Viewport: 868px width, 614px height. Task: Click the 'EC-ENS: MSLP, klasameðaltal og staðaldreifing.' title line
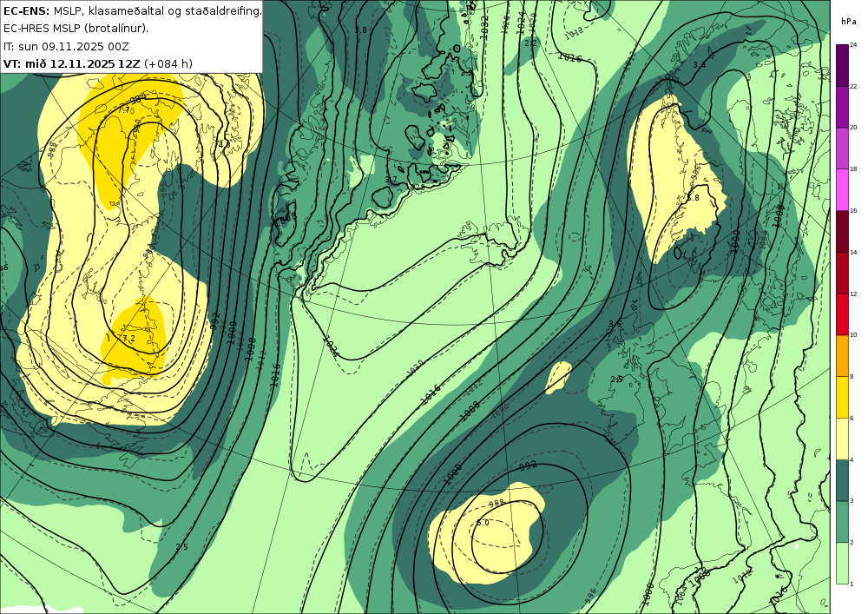point(132,10)
